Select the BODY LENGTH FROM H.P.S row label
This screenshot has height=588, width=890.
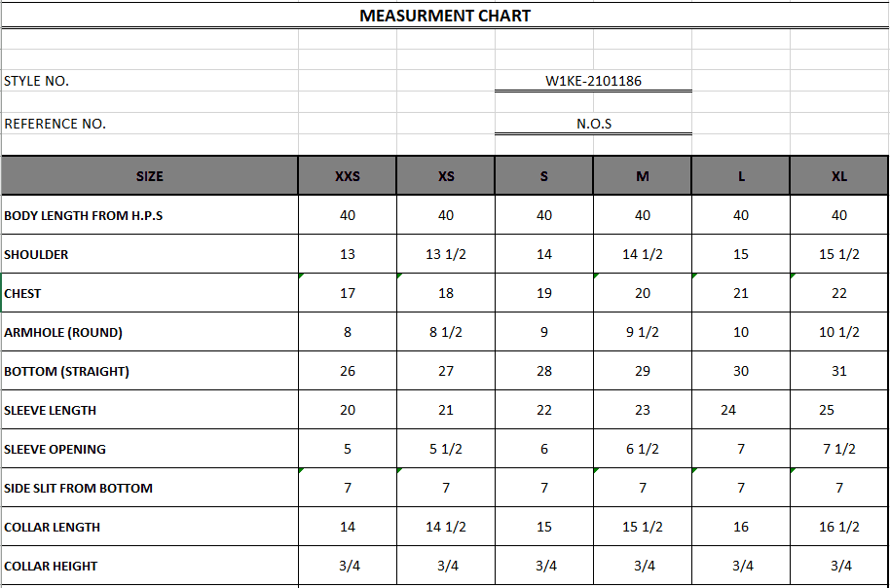point(84,215)
